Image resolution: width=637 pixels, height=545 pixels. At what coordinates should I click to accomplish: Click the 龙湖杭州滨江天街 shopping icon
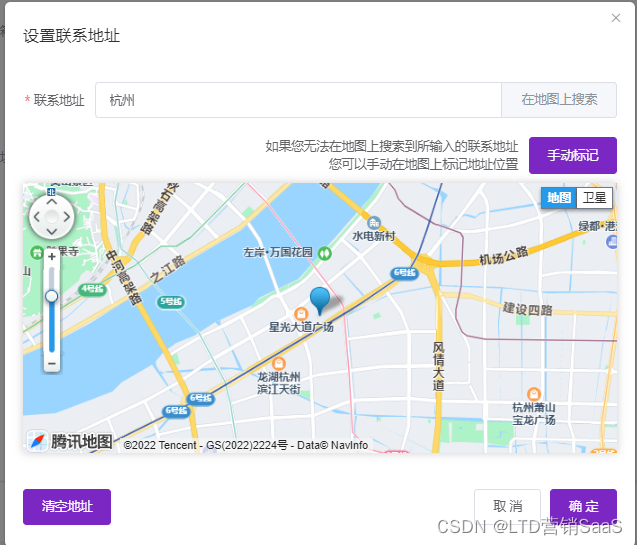[278, 363]
